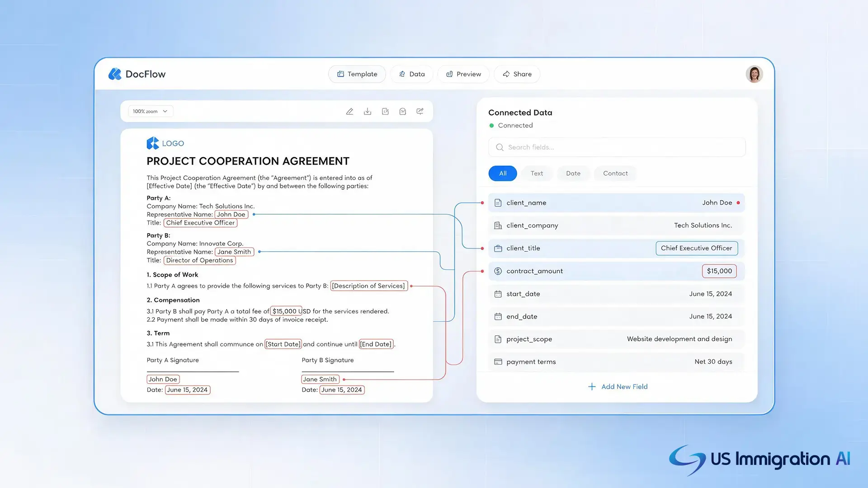Click the duplicate page icon in document toolbar
This screenshot has width=868, height=488.
(x=385, y=112)
